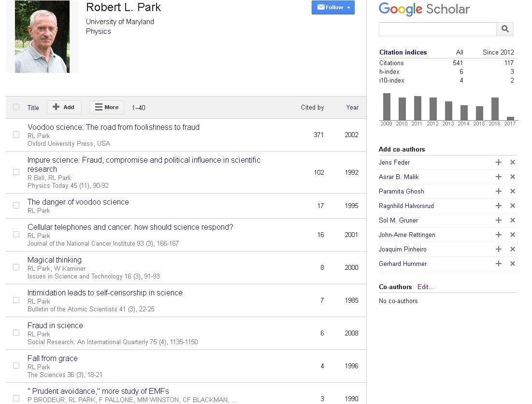View the 17 citing articles
The width and height of the screenshot is (532, 404).
[x=321, y=206]
